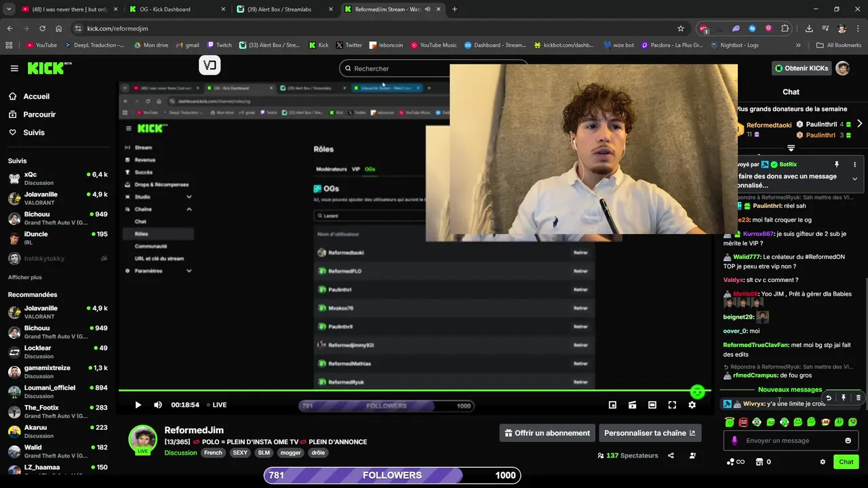Select the mogger tag
Viewport: 868px width, 488px height.
tap(290, 453)
